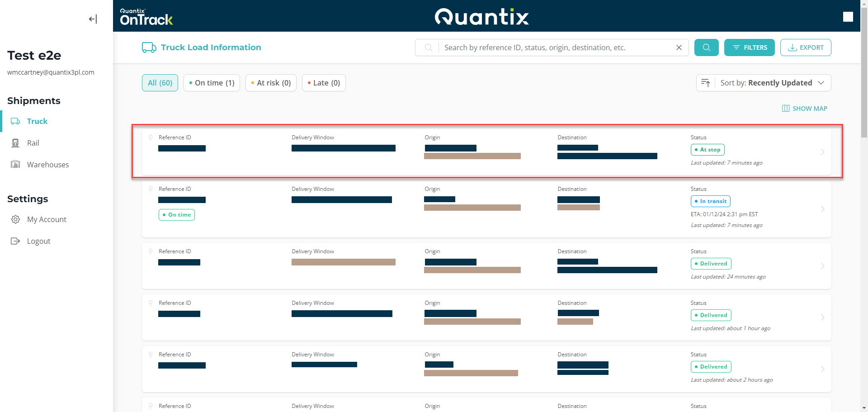Collapse the sidebar with the arrow icon
The image size is (868, 412).
coord(93,19)
